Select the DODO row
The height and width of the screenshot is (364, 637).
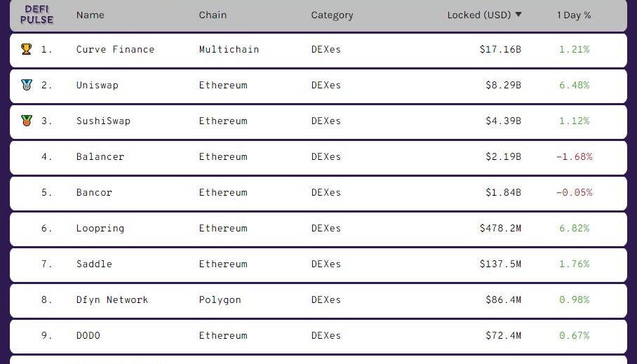click(318, 336)
